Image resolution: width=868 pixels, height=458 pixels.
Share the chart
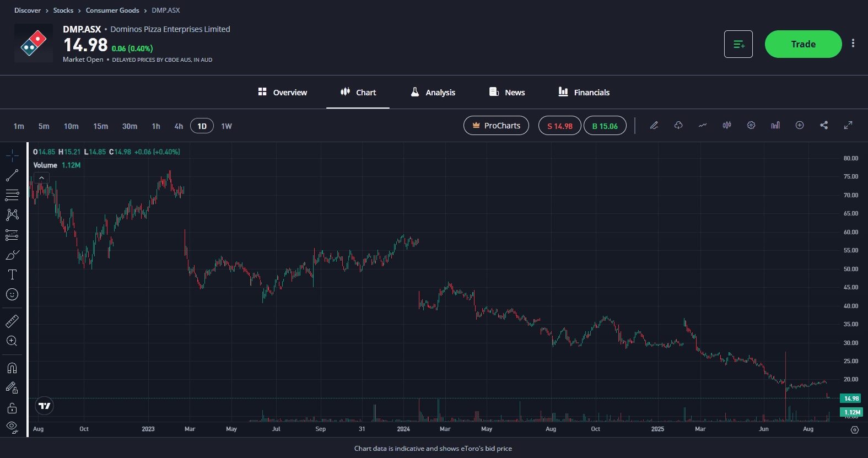pyautogui.click(x=824, y=126)
